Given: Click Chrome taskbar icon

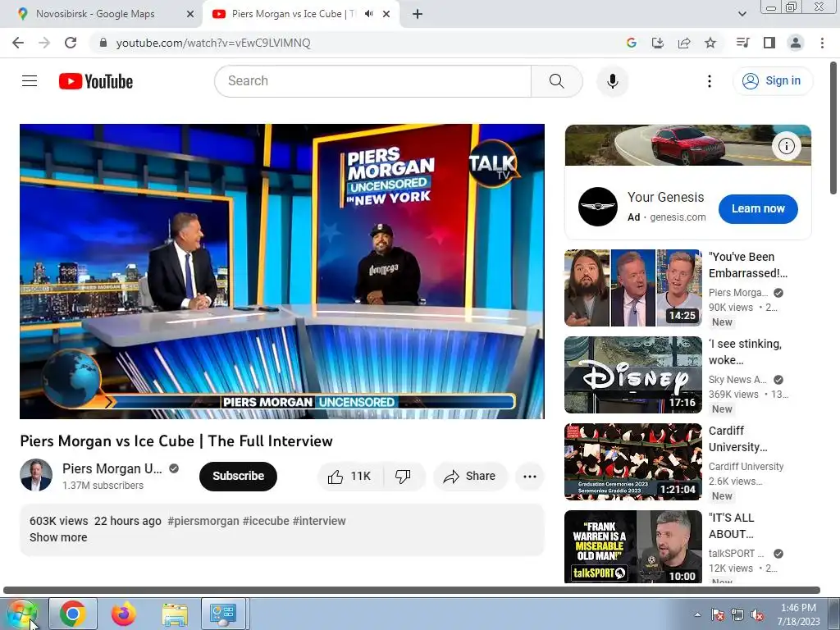Looking at the screenshot, I should [x=73, y=614].
